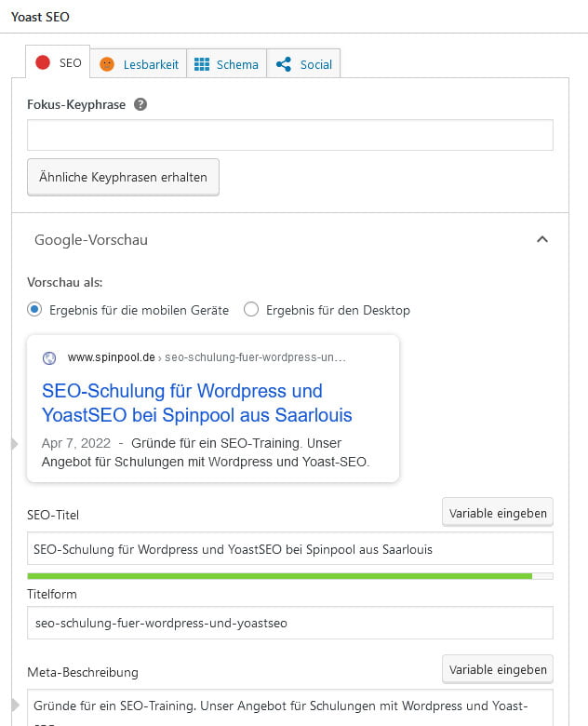Click the www.spinpool.de URL in preview
The image size is (588, 726).
tap(111, 357)
